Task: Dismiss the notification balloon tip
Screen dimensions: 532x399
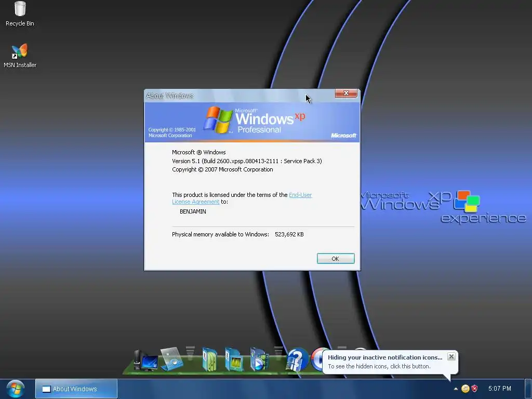Action: 451,356
